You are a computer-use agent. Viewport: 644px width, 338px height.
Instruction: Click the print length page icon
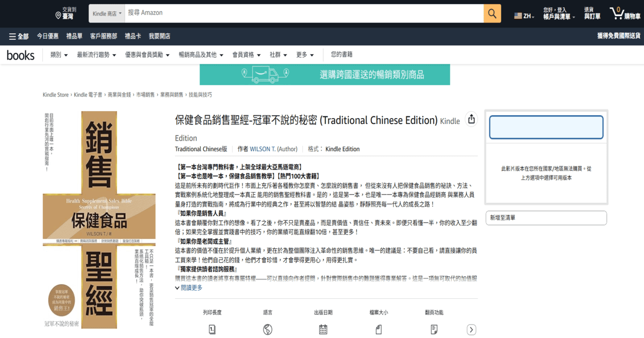[212, 329]
